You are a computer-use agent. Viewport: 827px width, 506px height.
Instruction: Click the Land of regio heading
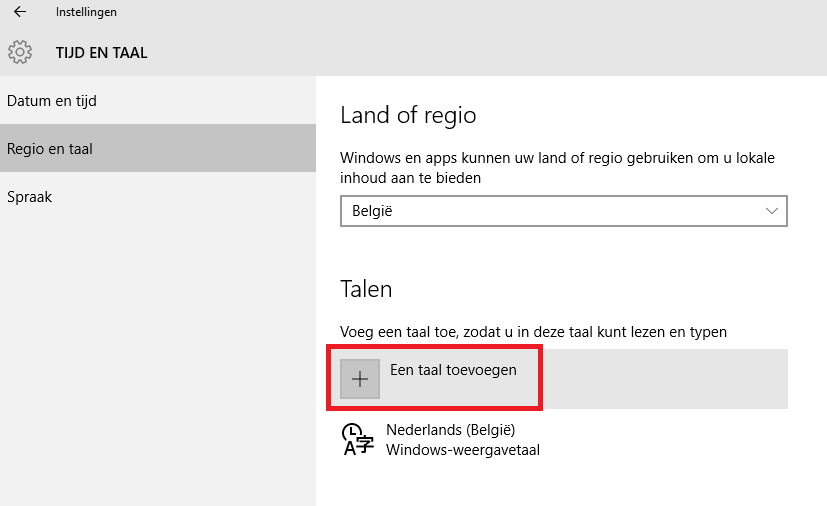coord(408,115)
